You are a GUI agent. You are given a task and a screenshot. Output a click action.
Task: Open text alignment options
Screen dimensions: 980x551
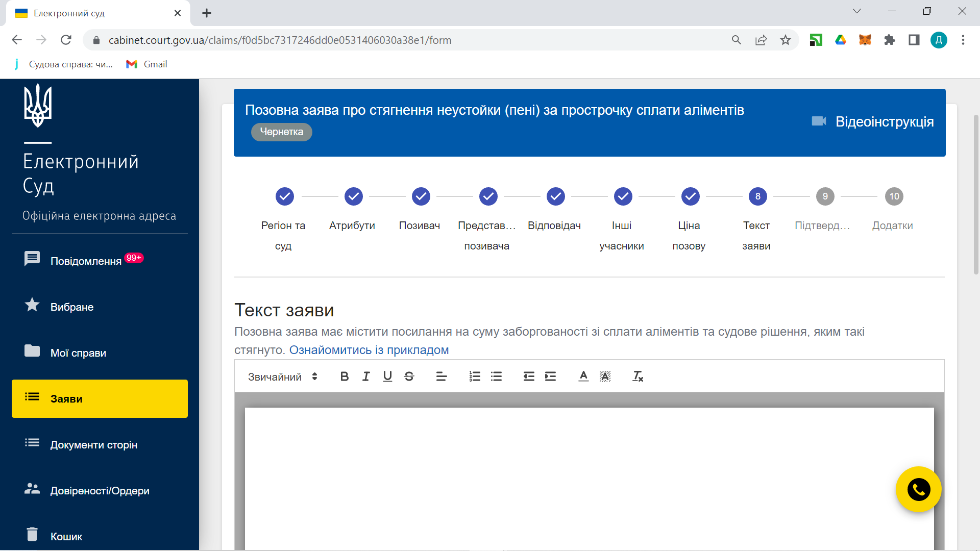(x=442, y=377)
